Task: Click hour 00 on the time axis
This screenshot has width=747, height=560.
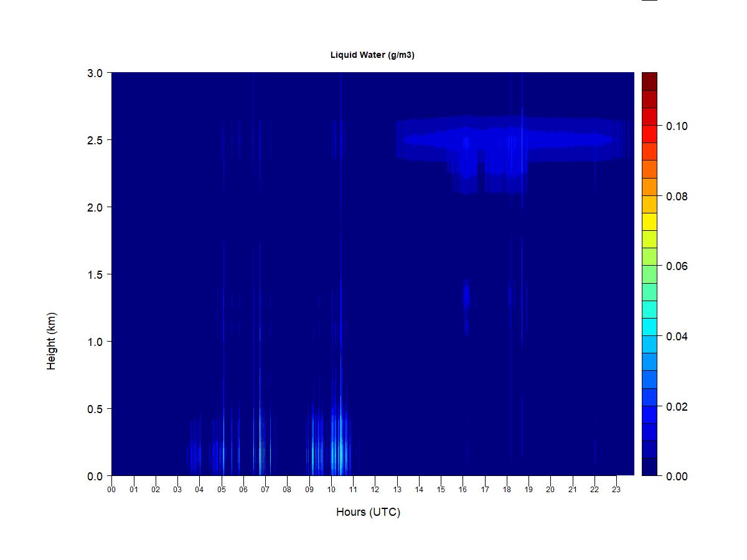Action: (111, 490)
